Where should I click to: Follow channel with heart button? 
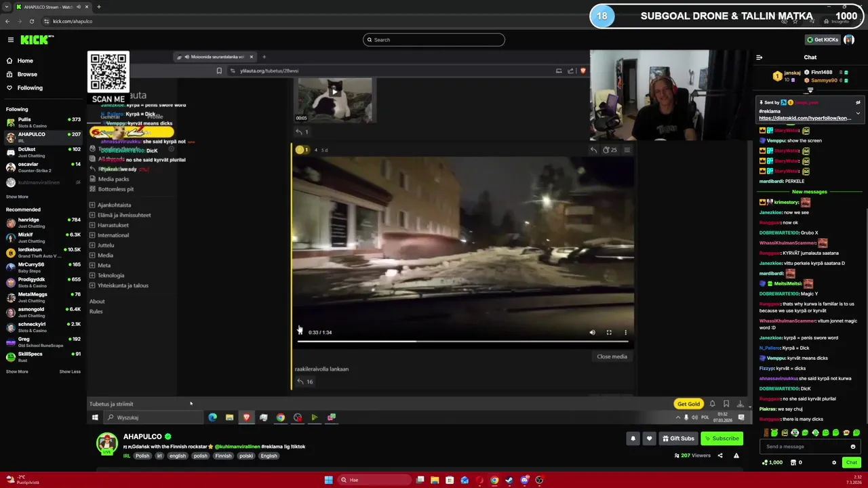click(649, 439)
